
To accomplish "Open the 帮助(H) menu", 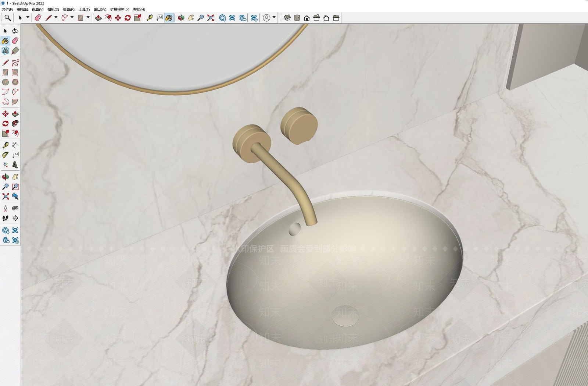I will 139,9.
